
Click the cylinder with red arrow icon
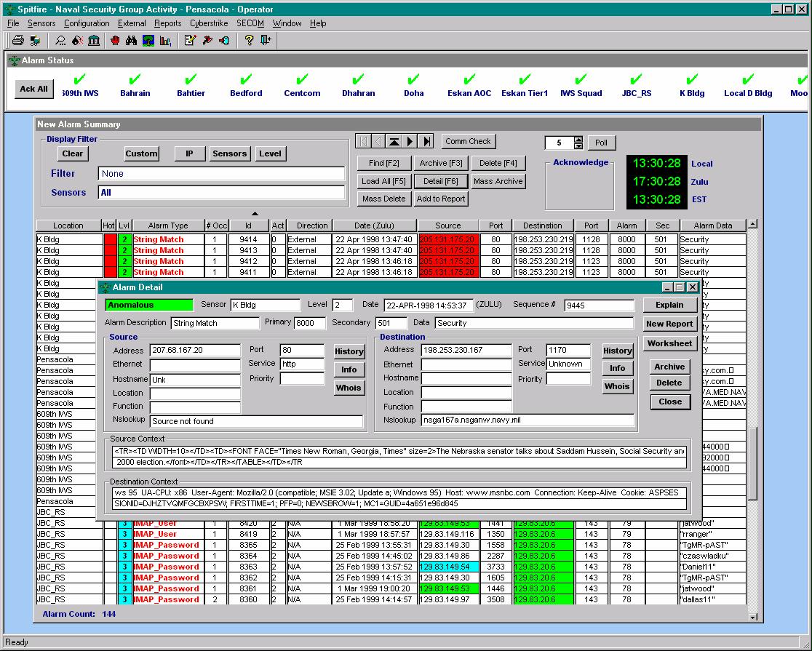tap(224, 41)
